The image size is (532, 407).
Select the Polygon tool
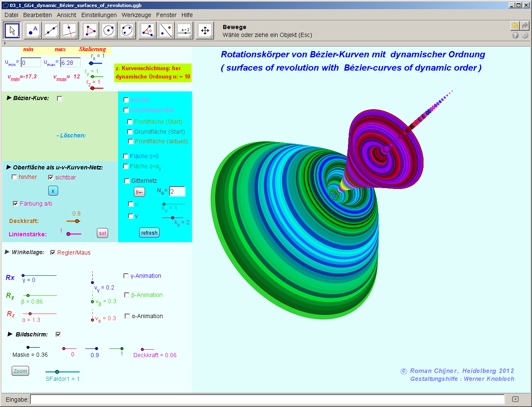click(90, 30)
